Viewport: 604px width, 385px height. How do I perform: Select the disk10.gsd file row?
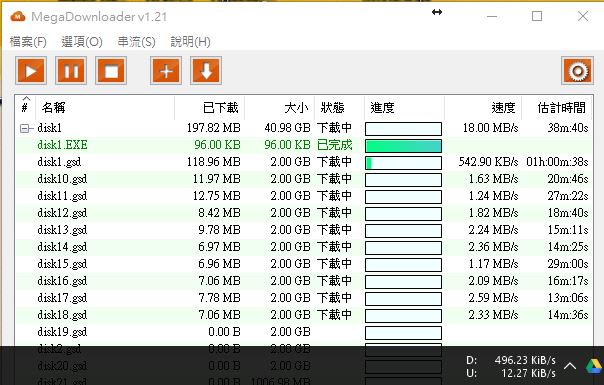click(x=304, y=179)
